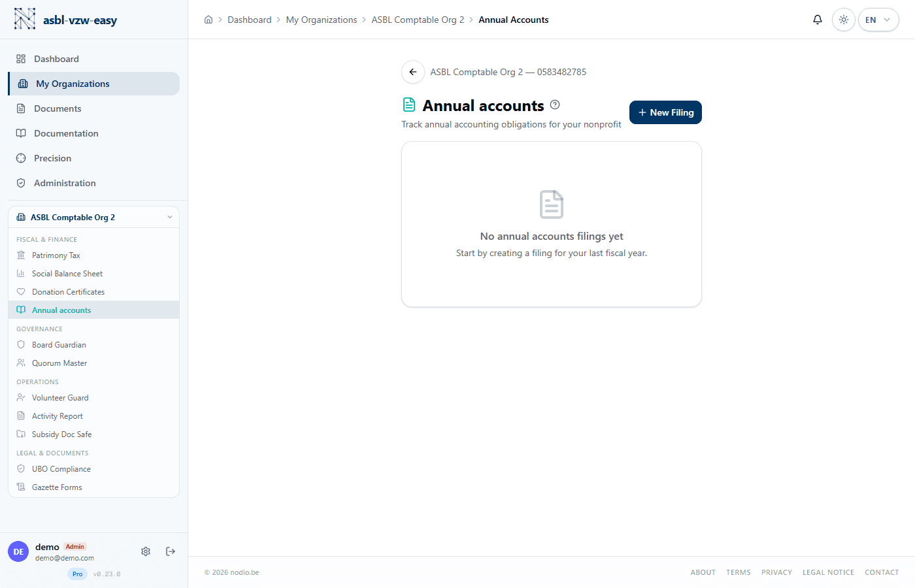This screenshot has width=915, height=588.
Task: Open the About footer link
Action: [x=703, y=572]
